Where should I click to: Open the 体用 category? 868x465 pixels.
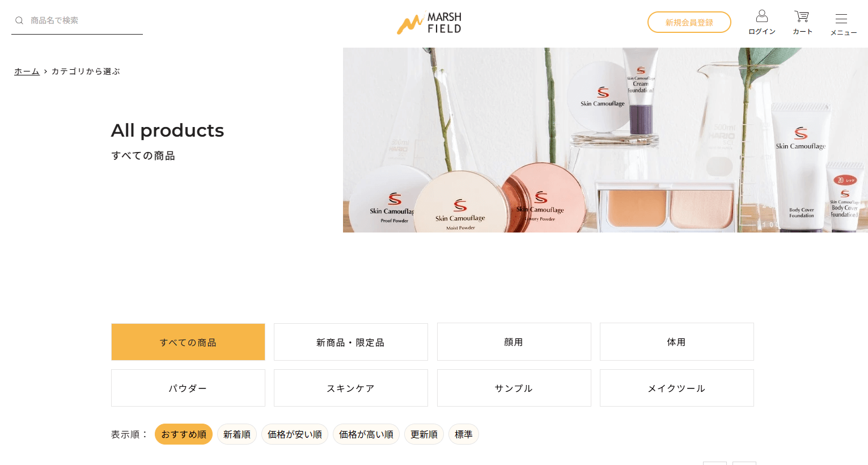tap(676, 342)
